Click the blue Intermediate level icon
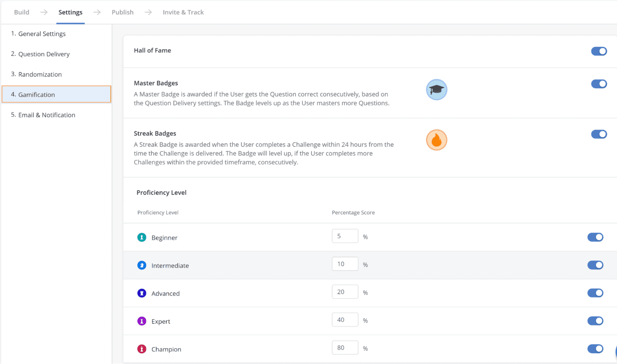Image resolution: width=617 pixels, height=364 pixels. coord(141,265)
